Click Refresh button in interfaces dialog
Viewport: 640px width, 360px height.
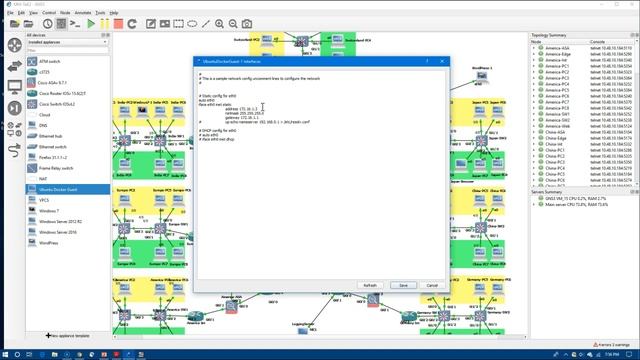(370, 285)
